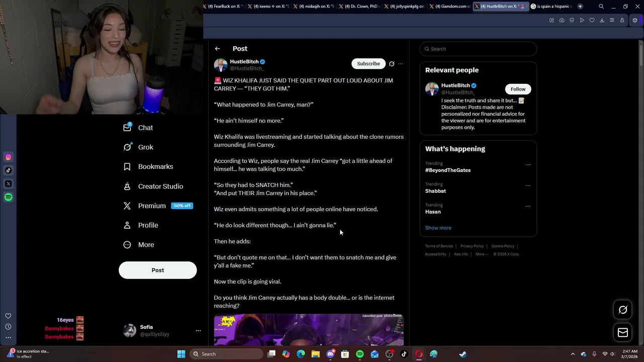The height and width of the screenshot is (362, 644).
Task: Open Steam from the taskbar
Action: pyautogui.click(x=463, y=354)
